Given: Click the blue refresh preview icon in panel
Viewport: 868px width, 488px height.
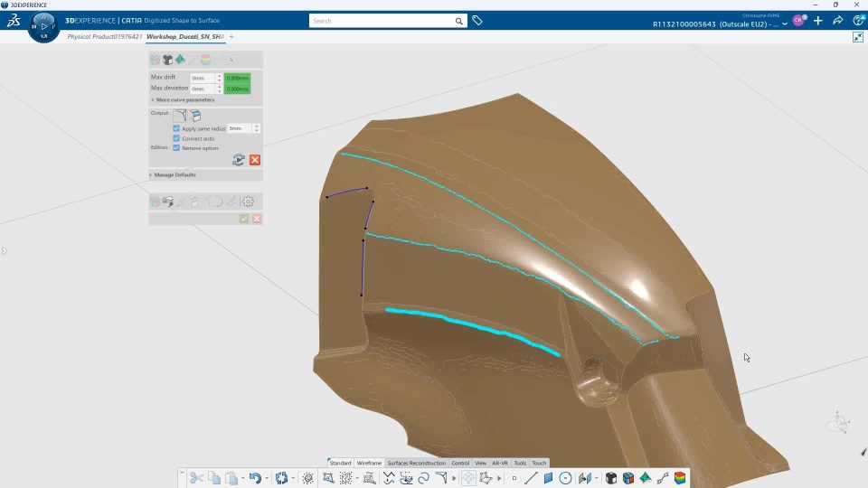Looking at the screenshot, I should pos(239,160).
